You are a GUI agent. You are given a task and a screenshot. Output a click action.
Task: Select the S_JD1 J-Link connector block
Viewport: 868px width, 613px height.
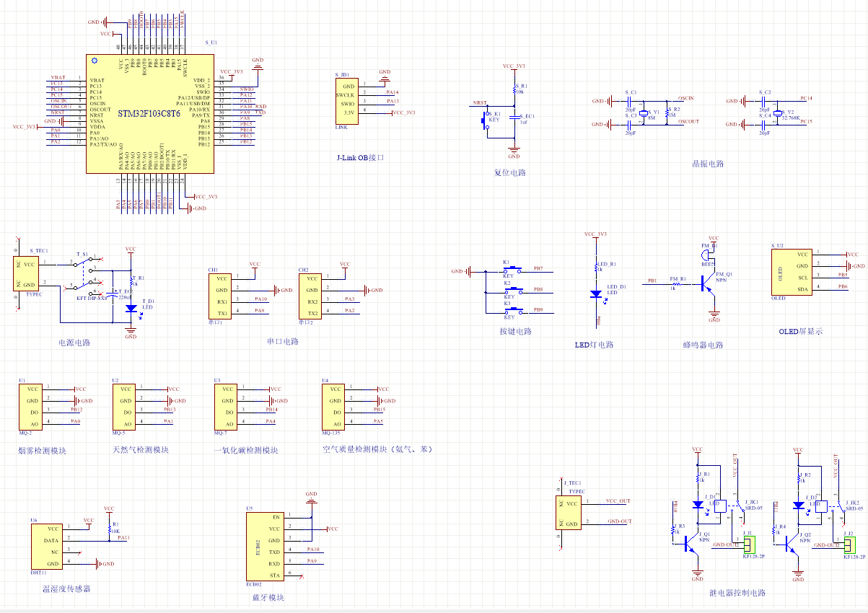tap(346, 101)
